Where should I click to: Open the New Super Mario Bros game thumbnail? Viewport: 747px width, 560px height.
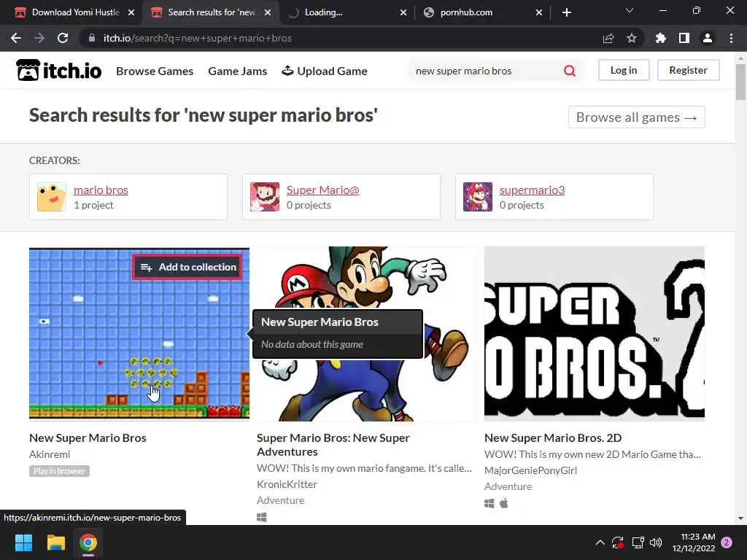[139, 333]
